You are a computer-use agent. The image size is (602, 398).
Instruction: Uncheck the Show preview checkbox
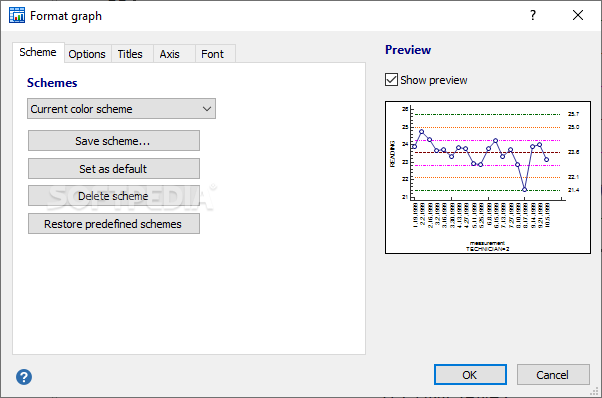pyautogui.click(x=391, y=80)
